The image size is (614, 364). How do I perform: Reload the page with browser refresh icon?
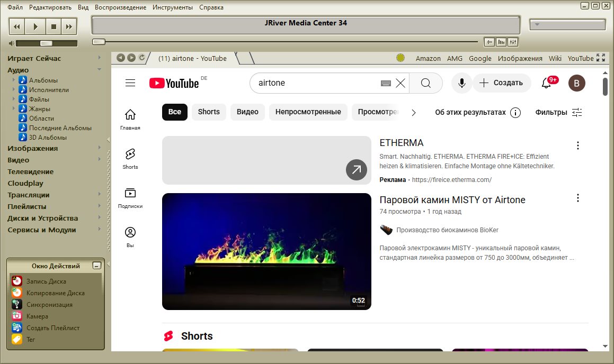pos(141,58)
